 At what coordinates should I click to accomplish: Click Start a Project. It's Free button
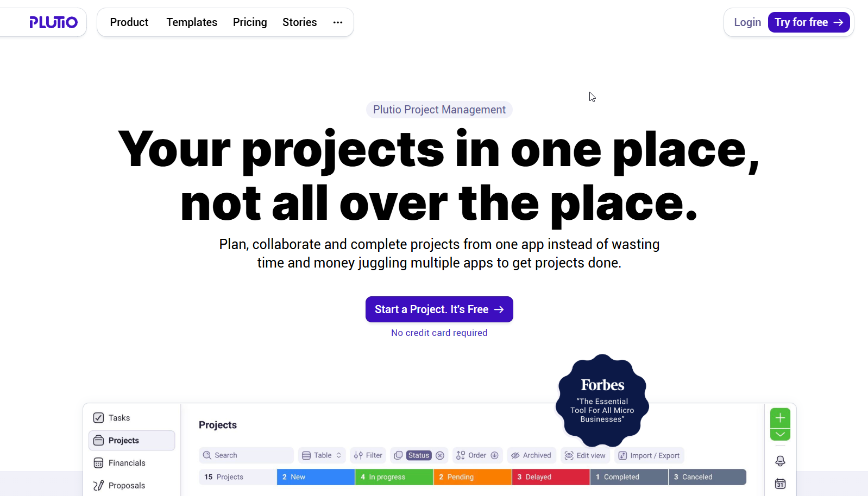(439, 309)
